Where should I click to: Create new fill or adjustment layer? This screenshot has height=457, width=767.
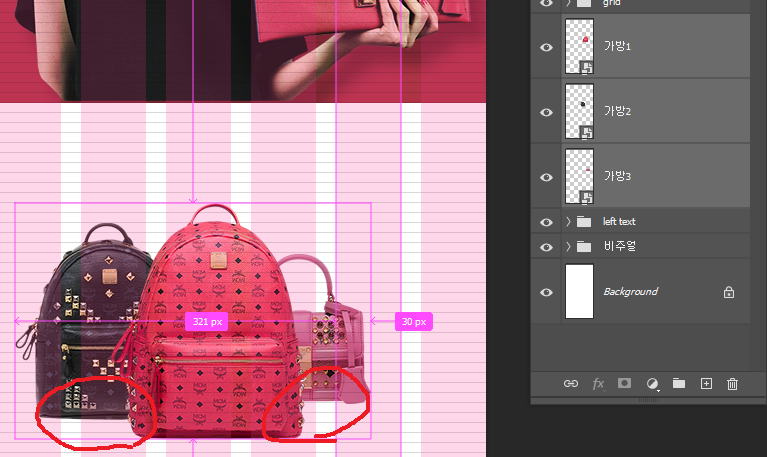652,384
